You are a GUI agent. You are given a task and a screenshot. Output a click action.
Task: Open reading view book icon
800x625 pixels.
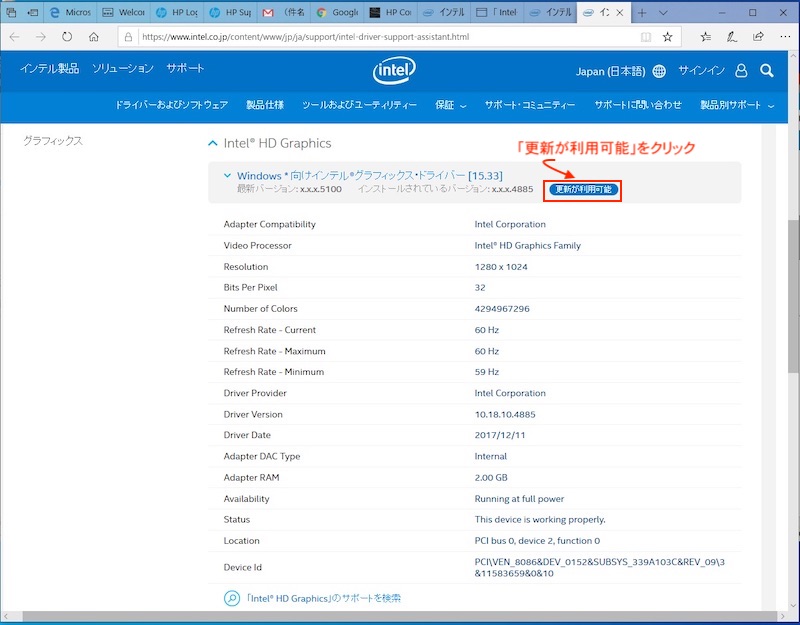pos(645,36)
